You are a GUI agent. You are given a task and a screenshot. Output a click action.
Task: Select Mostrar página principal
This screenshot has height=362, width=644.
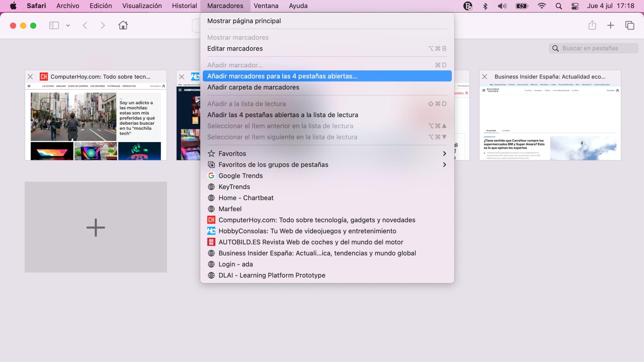(327, 21)
